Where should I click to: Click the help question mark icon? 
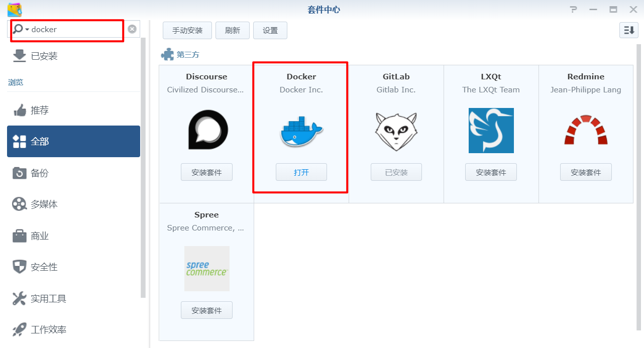pos(574,10)
